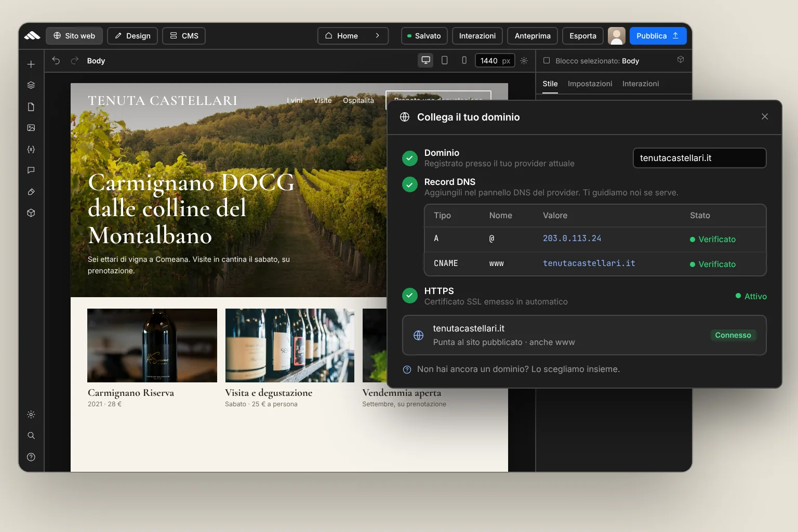Image resolution: width=798 pixels, height=532 pixels.
Task: Open the canvas theme sun settings
Action: (524, 61)
